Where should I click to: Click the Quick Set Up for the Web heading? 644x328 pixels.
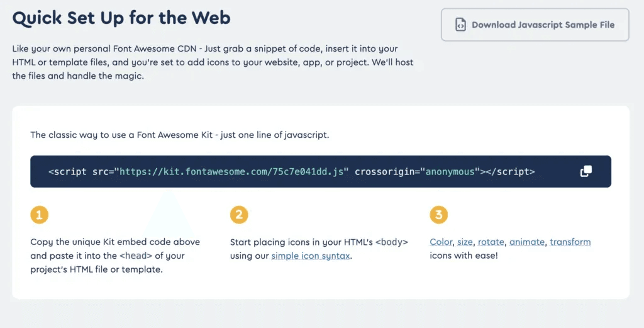click(x=121, y=18)
